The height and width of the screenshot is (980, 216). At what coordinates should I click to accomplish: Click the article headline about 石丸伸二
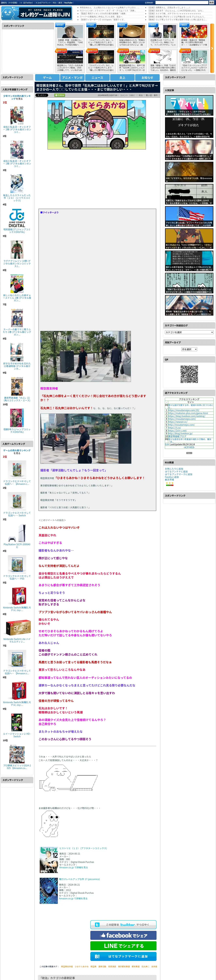click(x=97, y=88)
